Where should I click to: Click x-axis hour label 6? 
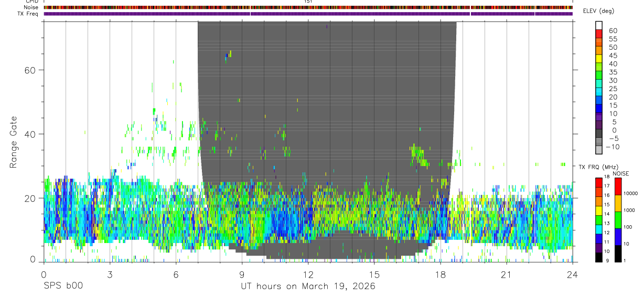point(176,274)
